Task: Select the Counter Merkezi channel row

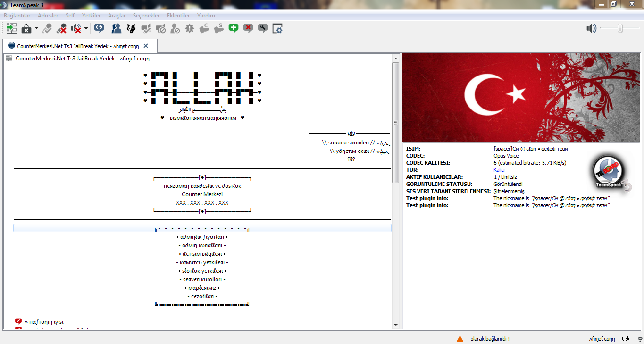Action: click(x=202, y=194)
